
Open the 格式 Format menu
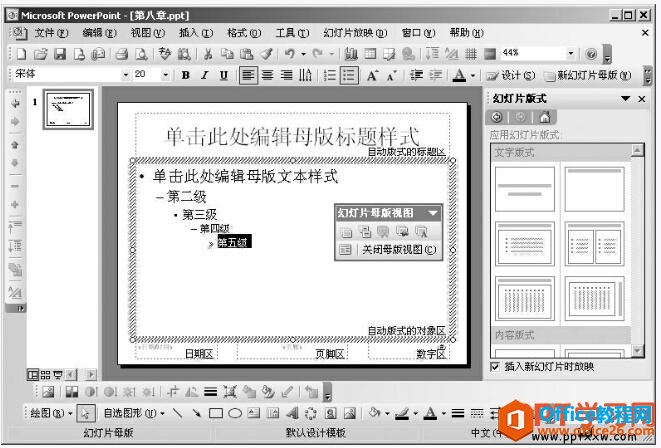pos(244,33)
